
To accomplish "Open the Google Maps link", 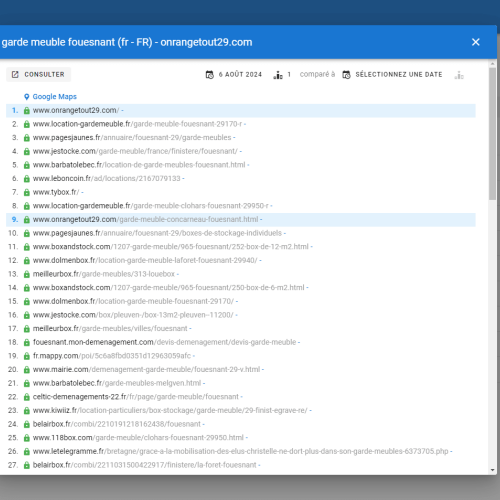I will coord(55,97).
